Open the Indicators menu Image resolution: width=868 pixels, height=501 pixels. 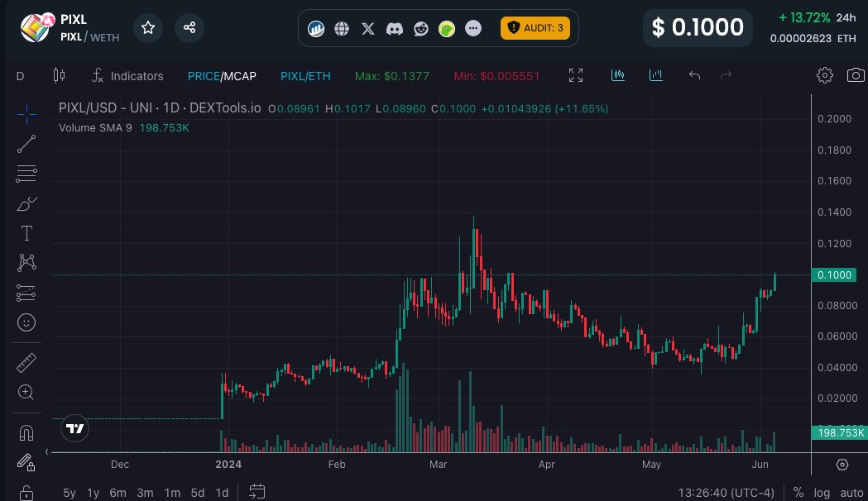coord(127,76)
